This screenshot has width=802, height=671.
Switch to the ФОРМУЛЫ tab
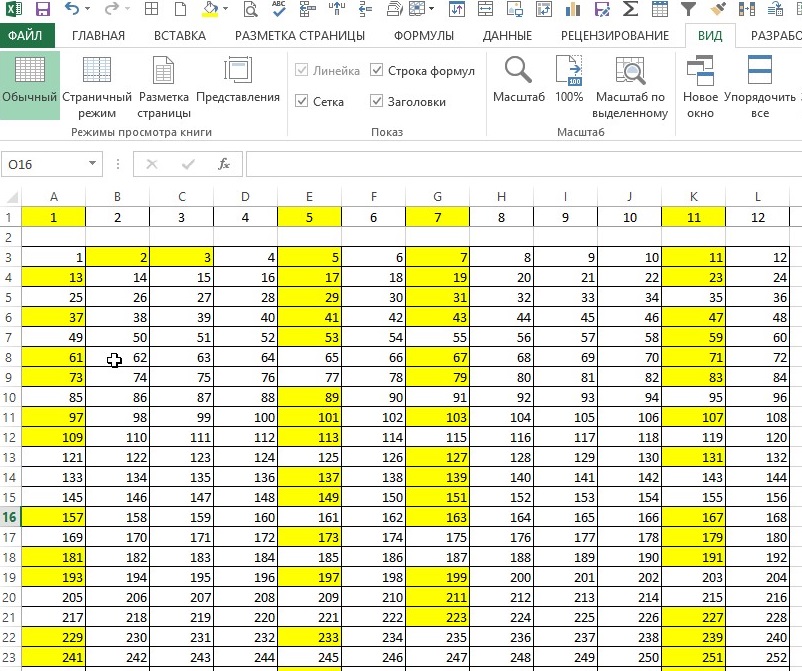point(424,36)
